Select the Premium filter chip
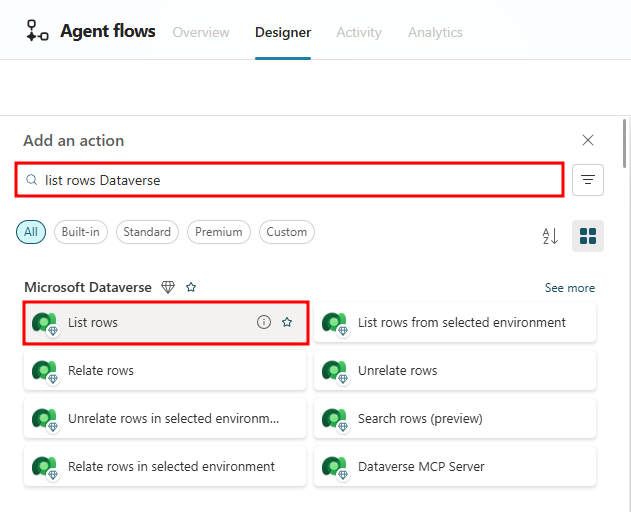The height and width of the screenshot is (512, 631). tap(219, 232)
